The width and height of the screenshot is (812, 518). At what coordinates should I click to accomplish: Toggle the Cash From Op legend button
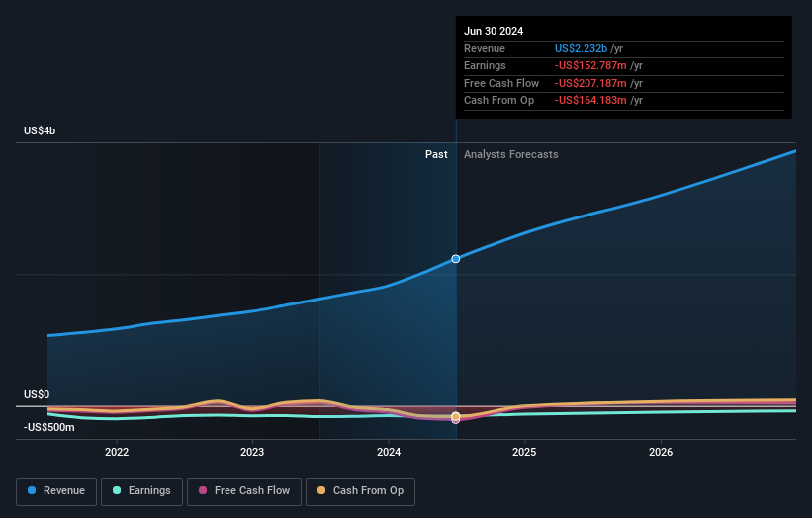[x=360, y=491]
